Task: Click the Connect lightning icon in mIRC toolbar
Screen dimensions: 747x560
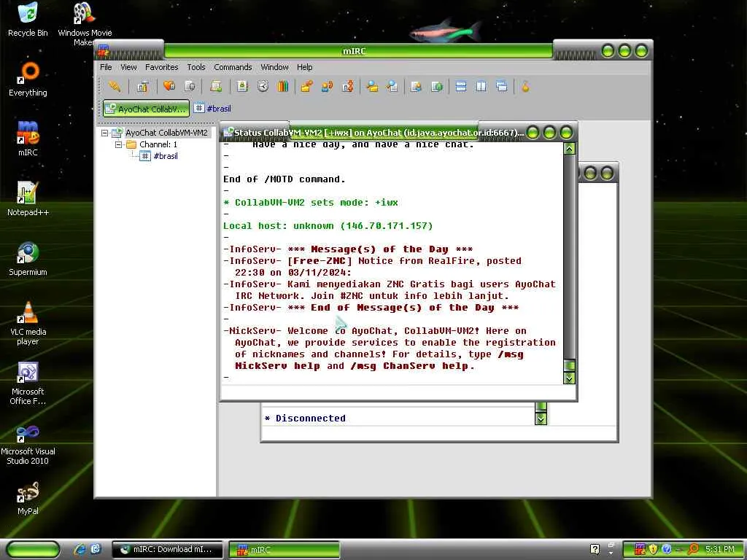Action: click(115, 86)
